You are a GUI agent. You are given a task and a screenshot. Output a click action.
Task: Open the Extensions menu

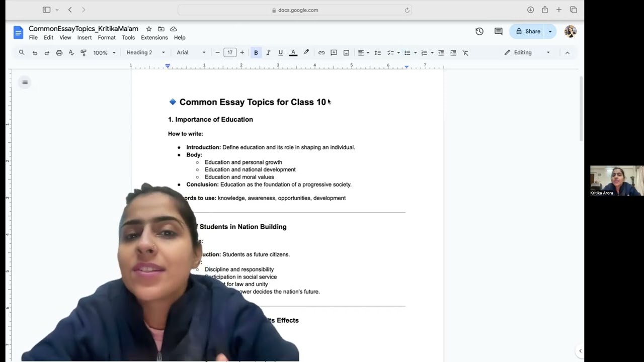154,38
